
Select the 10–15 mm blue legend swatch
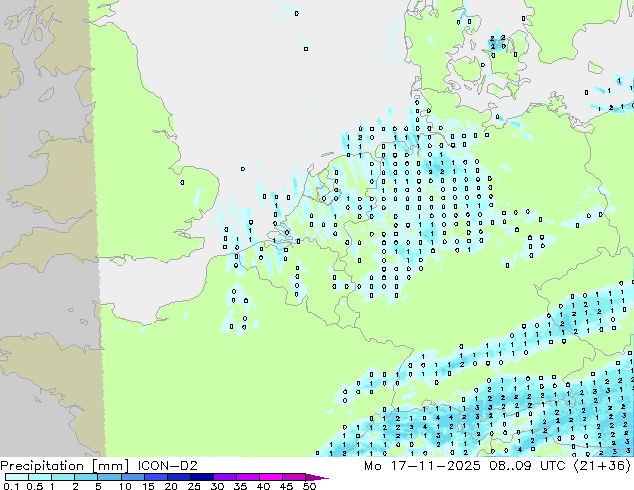point(133,477)
